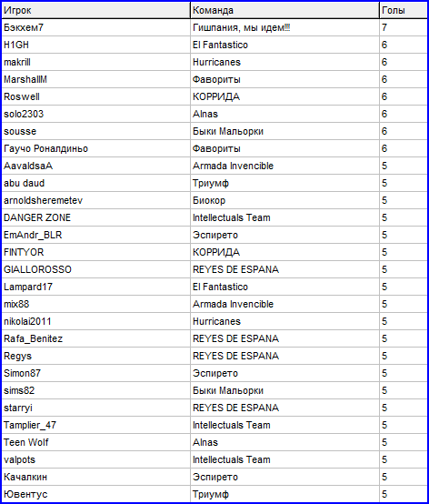429x504 pixels.
Task: Click the Tamplier_47 player cell
Action: 96,425
